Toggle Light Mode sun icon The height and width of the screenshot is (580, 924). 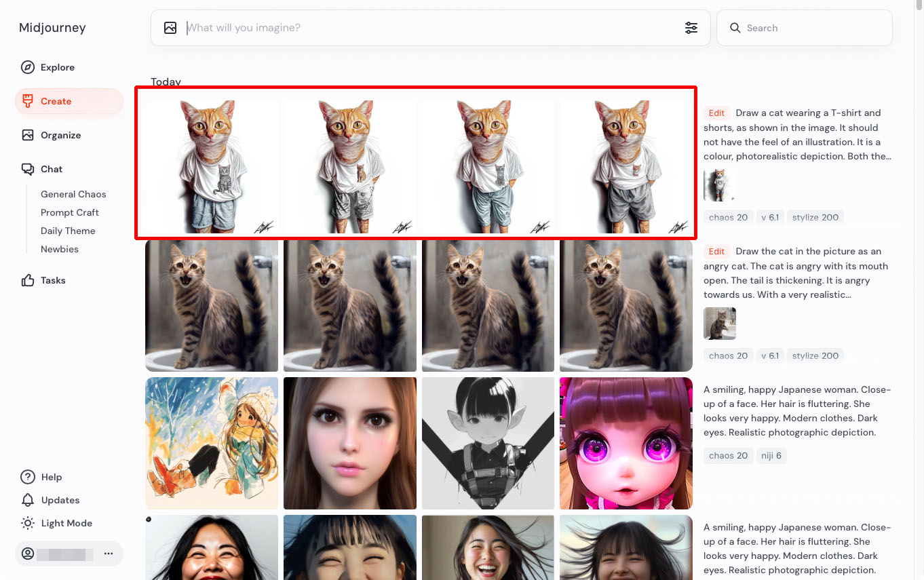click(x=28, y=523)
